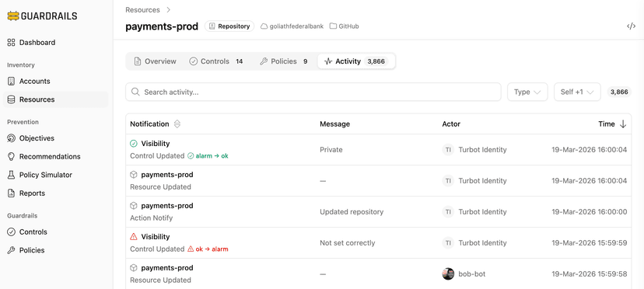Click the bob-bot actor name
The height and width of the screenshot is (289, 644).
coord(472,273)
